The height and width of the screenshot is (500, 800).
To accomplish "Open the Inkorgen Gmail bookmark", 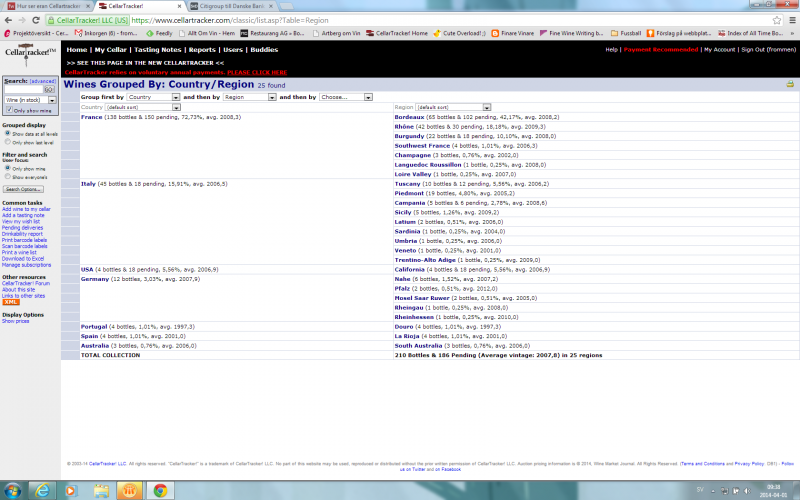I will 106,33.
